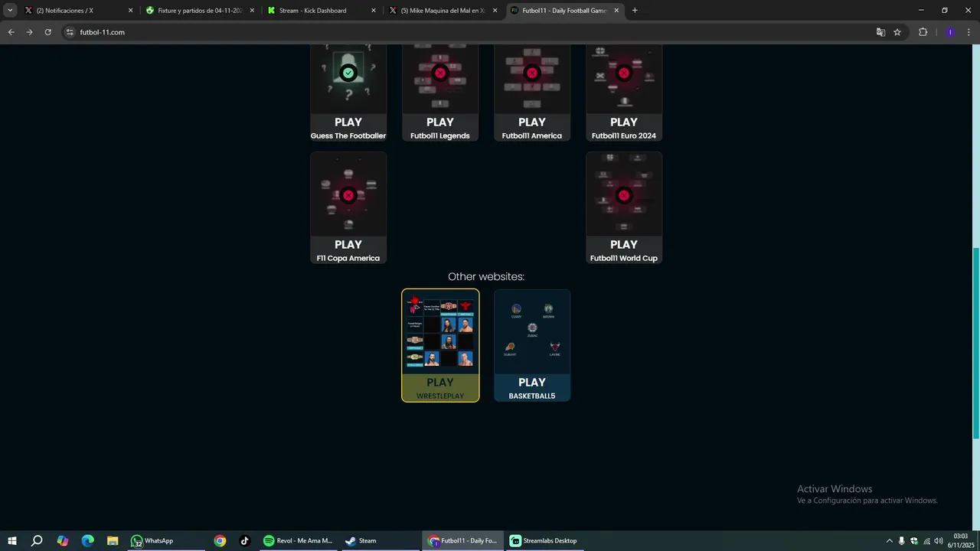Play Futbol11 Euro 2024 game

click(x=624, y=93)
